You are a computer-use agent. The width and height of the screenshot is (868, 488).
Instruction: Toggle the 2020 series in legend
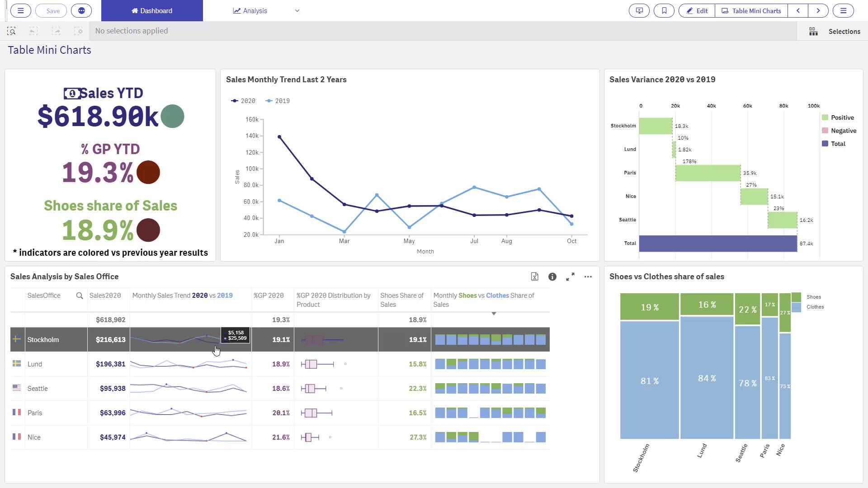coord(243,101)
